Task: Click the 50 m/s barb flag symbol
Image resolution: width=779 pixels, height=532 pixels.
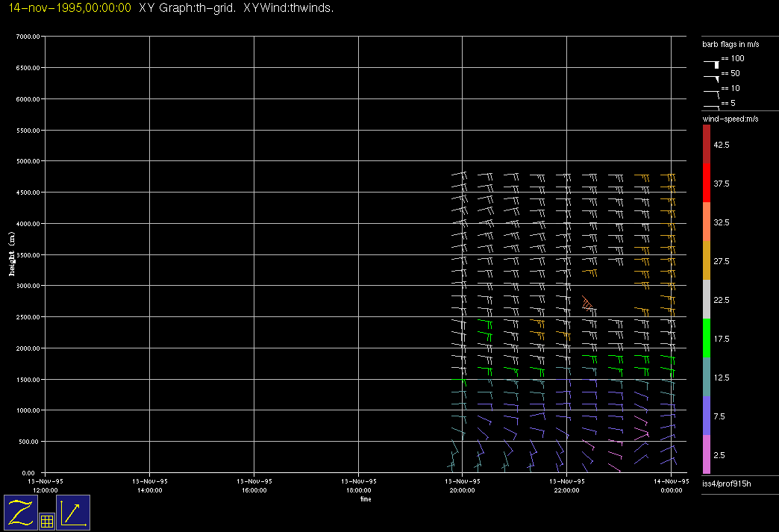Action: [x=712, y=75]
